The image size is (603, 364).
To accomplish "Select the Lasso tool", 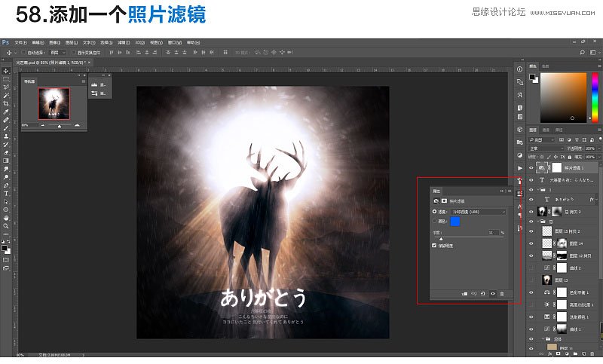I will 6,87.
